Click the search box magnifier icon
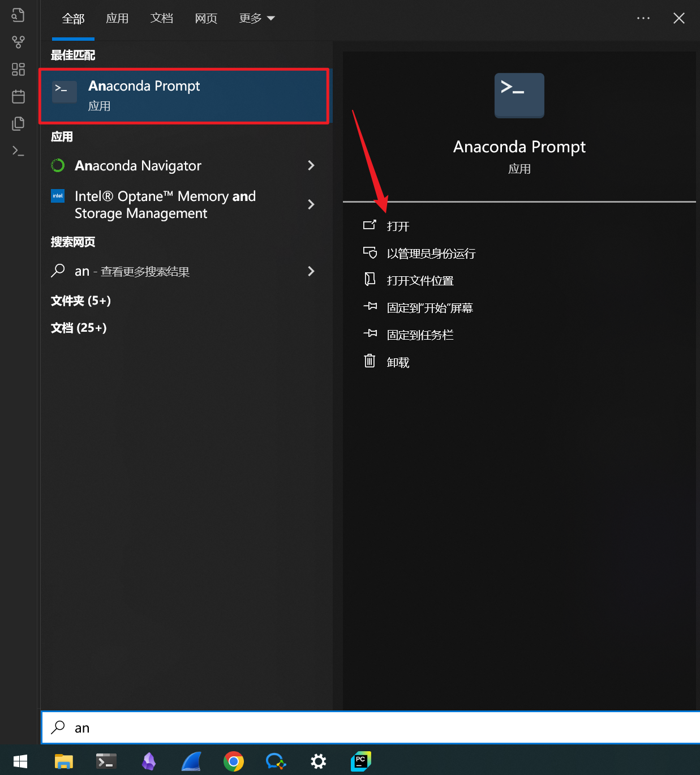This screenshot has height=775, width=700. pos(58,727)
